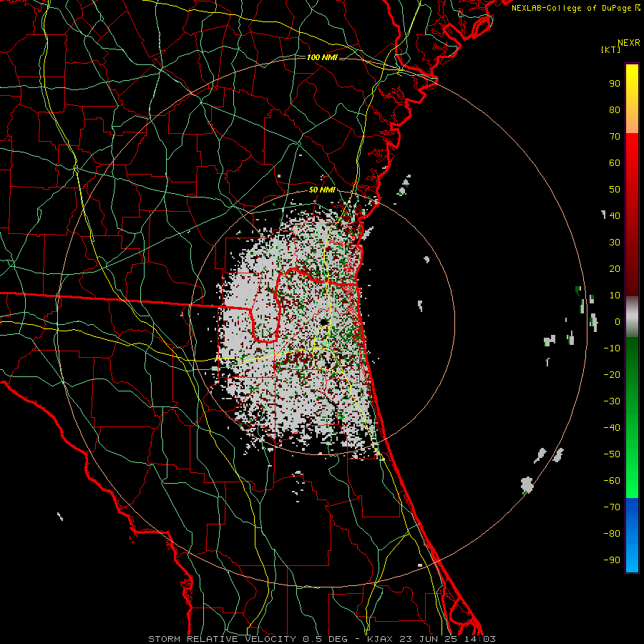Image resolution: width=644 pixels, height=644 pixels.
Task: Click the -10 value on velocity scale
Action: tap(612, 348)
